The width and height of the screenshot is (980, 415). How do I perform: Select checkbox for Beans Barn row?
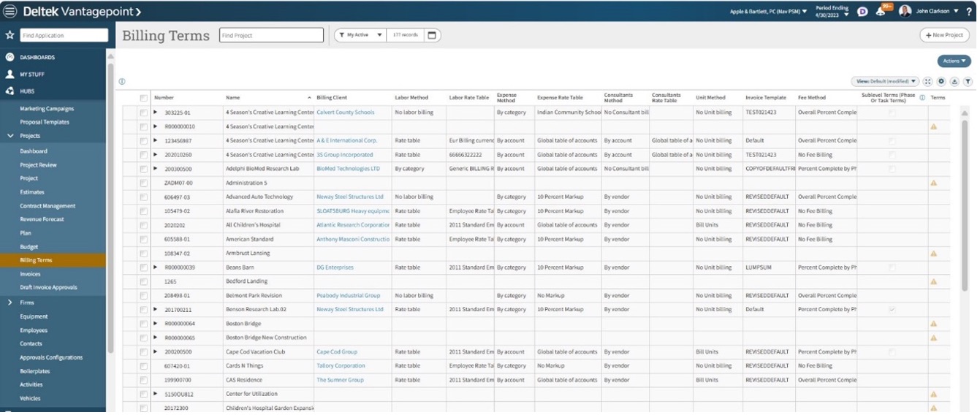144,268
